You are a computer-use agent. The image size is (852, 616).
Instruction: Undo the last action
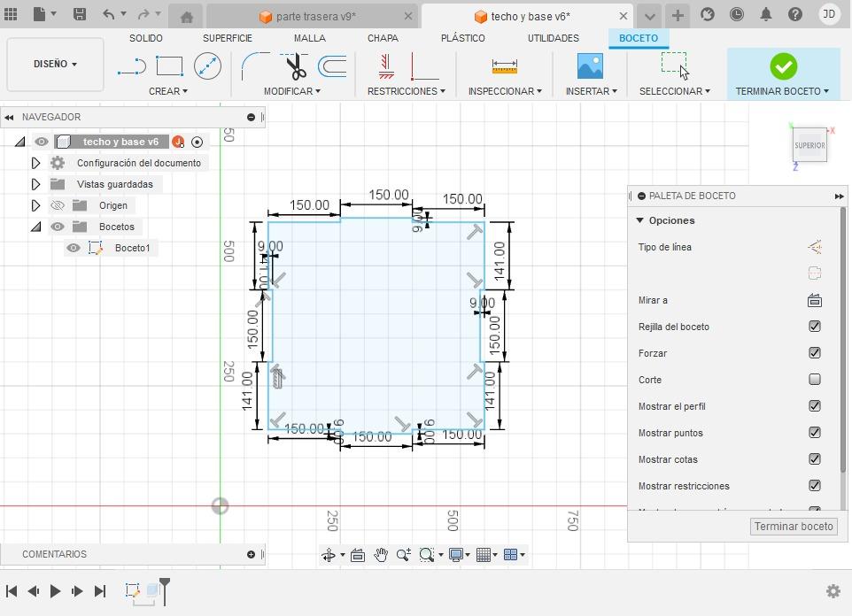click(109, 15)
